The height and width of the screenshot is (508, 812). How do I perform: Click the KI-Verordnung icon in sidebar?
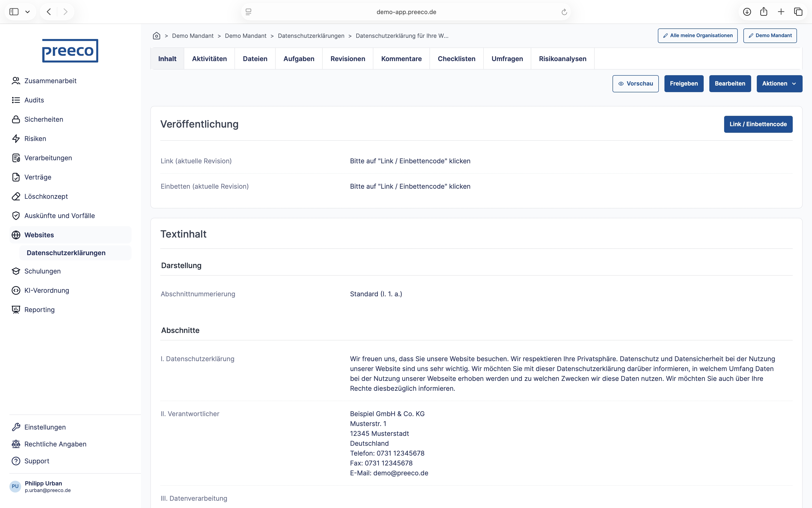16,290
